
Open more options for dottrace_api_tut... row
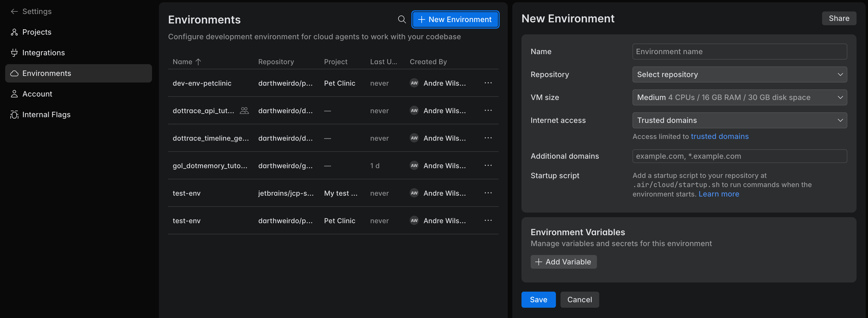pos(488,110)
